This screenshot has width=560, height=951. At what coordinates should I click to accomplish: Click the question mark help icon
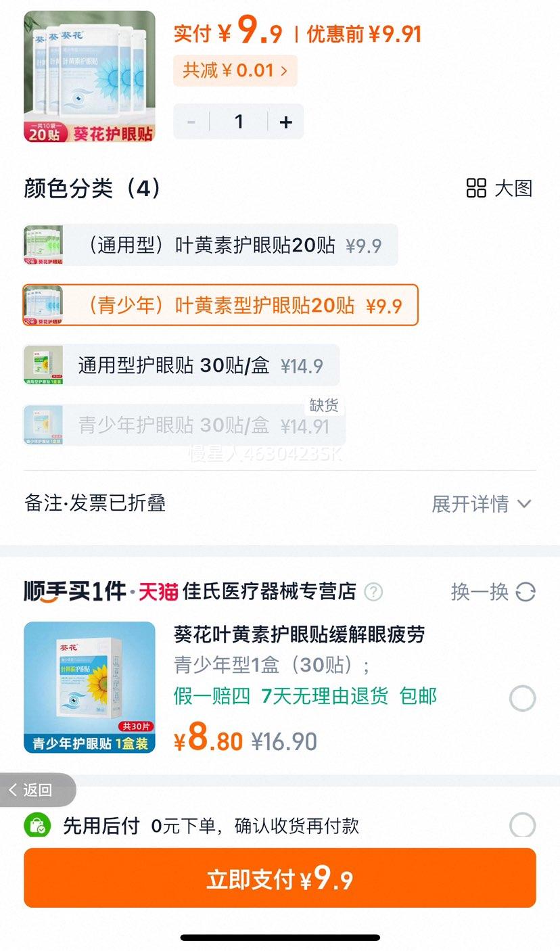(373, 592)
